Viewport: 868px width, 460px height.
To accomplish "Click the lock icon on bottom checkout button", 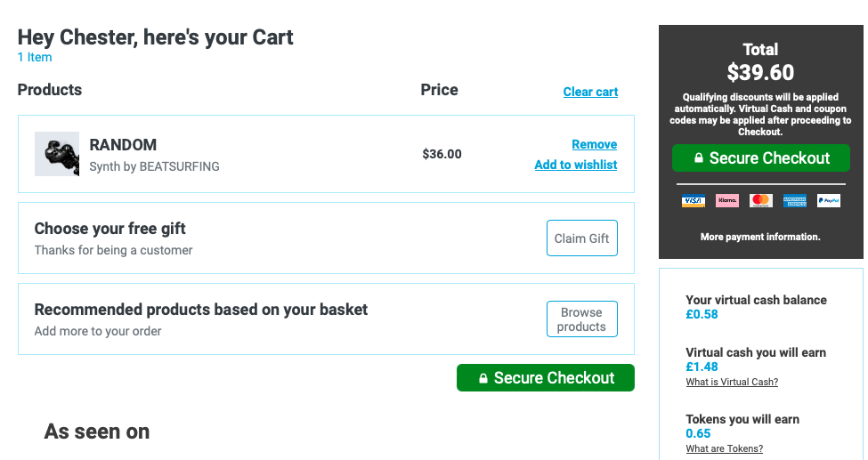I will tap(483, 378).
